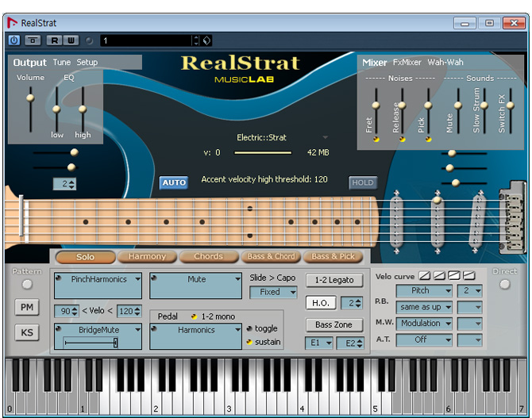Click the Volume slider knob
The height and width of the screenshot is (418, 532).
point(30,98)
